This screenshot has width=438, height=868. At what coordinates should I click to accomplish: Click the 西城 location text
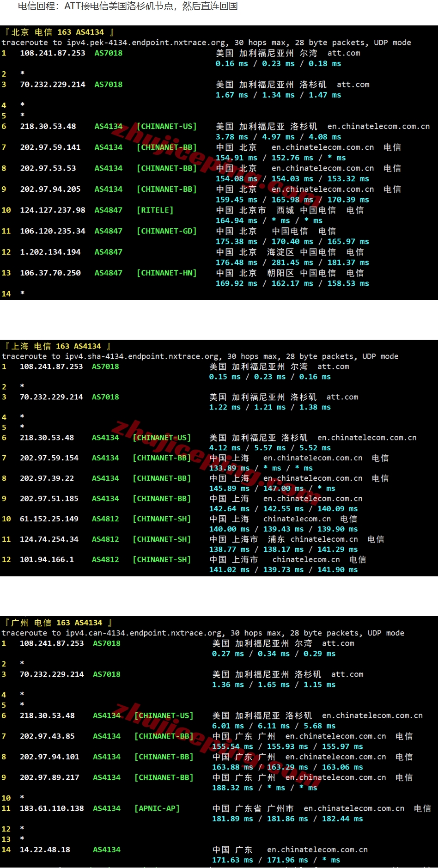click(x=286, y=210)
